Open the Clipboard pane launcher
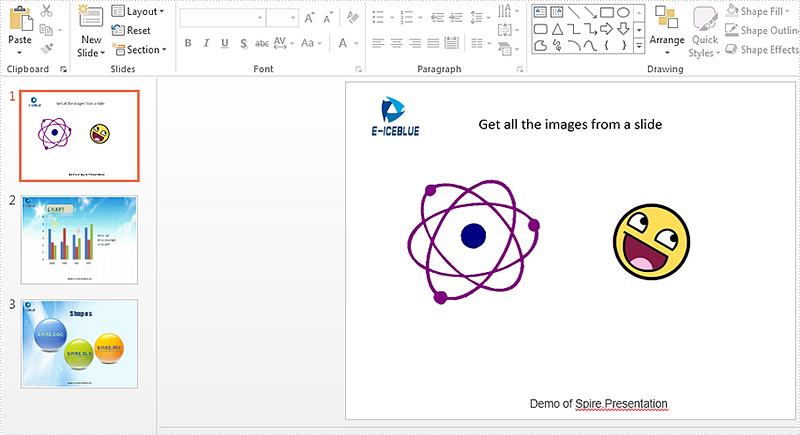This screenshot has width=800, height=435. pos(63,69)
